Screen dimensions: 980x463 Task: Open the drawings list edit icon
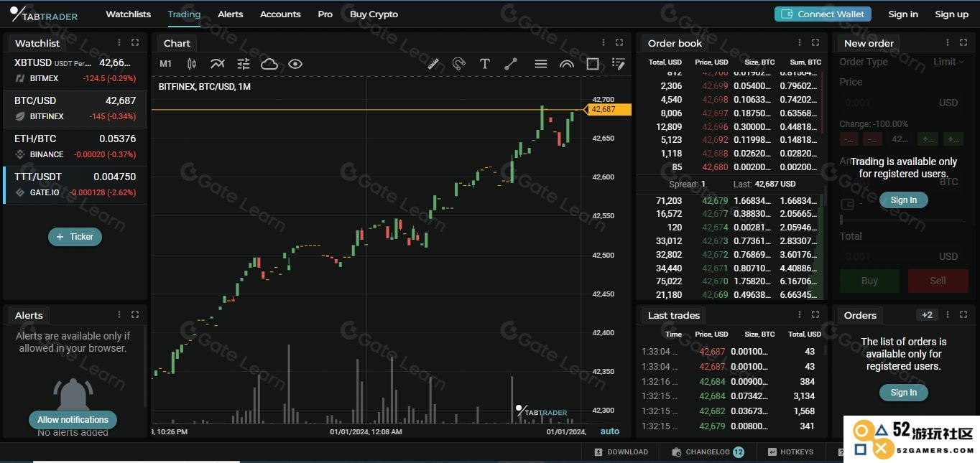(619, 64)
